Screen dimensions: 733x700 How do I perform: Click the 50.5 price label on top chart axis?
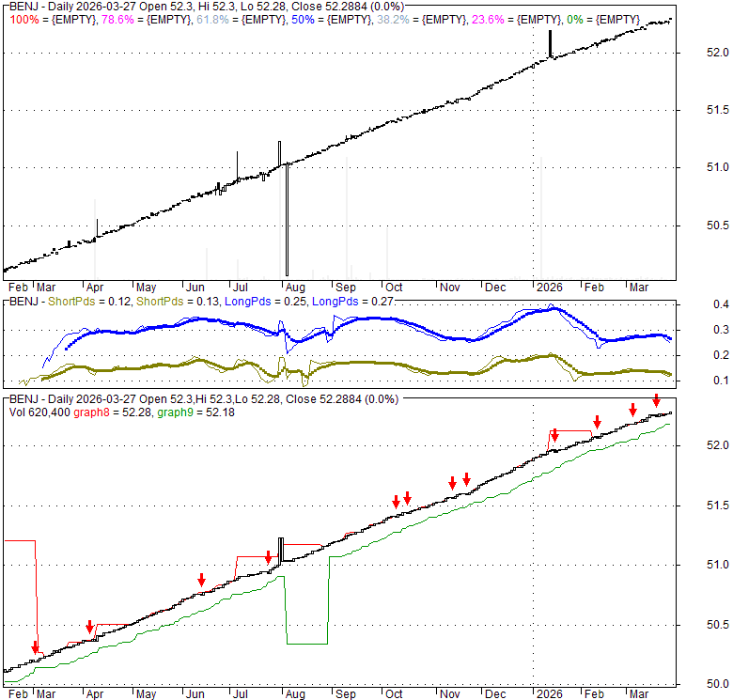[x=717, y=226]
